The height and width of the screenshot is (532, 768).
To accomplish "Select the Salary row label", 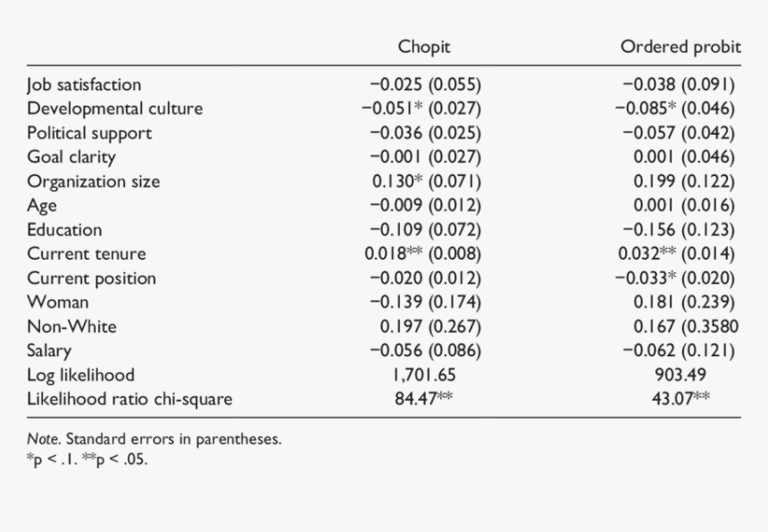I will [x=49, y=350].
